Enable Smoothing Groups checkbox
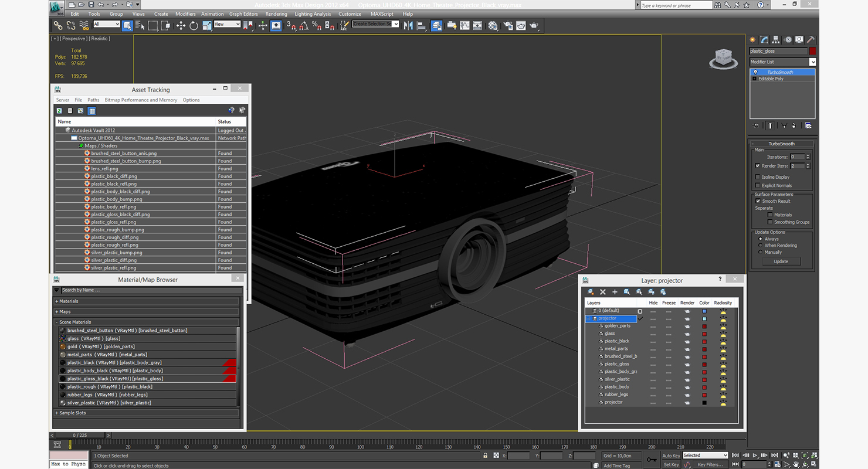Image resolution: width=868 pixels, height=469 pixels. [x=770, y=222]
